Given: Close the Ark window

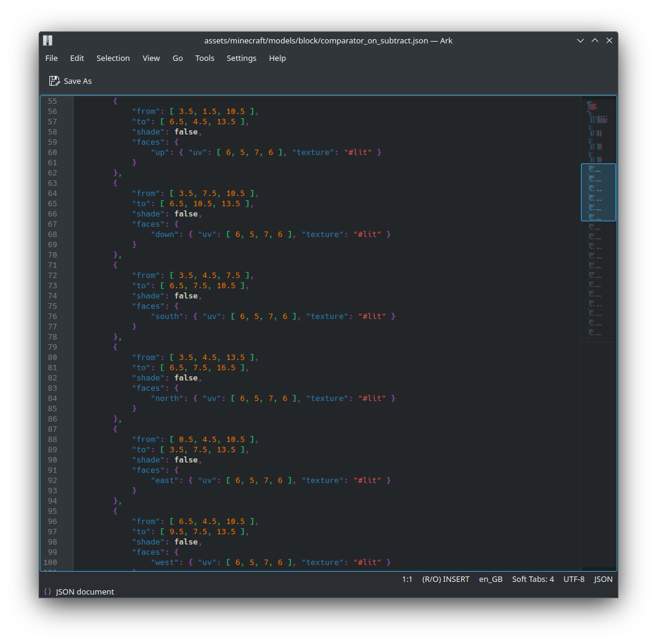Looking at the screenshot, I should tap(609, 40).
